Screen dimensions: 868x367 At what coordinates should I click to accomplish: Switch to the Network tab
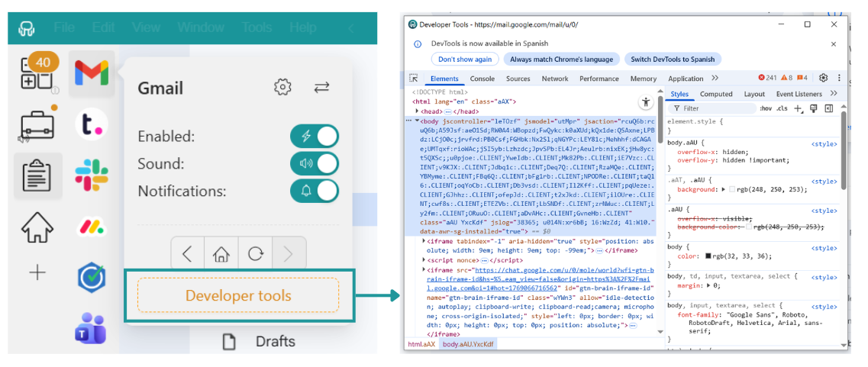click(555, 79)
